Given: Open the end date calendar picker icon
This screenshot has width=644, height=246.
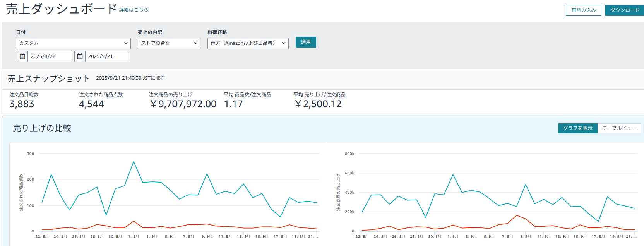Looking at the screenshot, I should [80, 56].
